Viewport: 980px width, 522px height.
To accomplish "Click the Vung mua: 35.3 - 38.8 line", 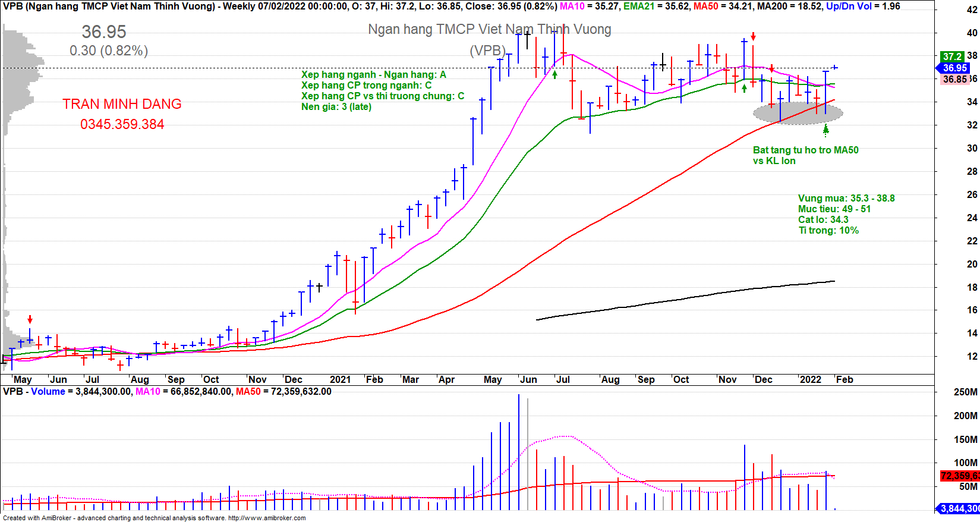I will click(846, 198).
